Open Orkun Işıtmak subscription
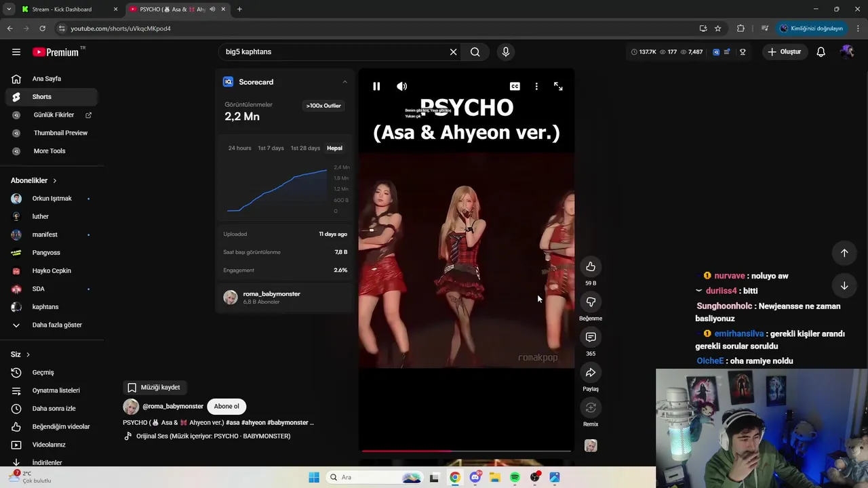This screenshot has width=868, height=488. point(52,199)
